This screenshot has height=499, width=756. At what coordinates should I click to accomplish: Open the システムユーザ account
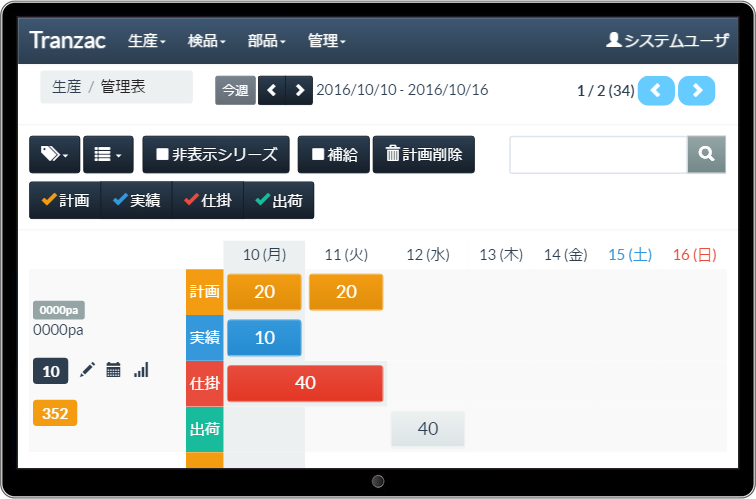pyautogui.click(x=667, y=40)
